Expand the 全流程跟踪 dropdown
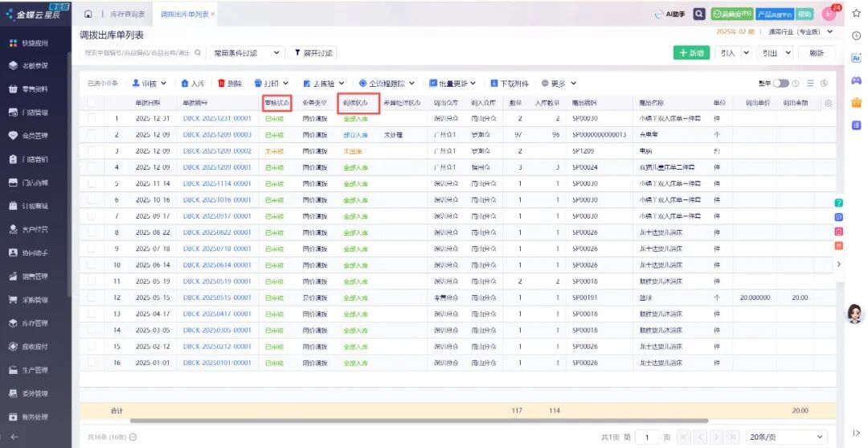 click(411, 84)
